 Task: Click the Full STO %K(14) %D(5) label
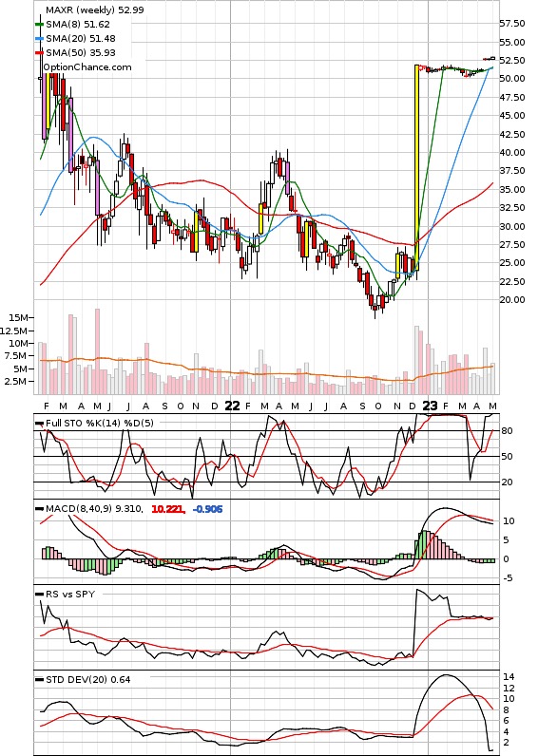point(100,424)
